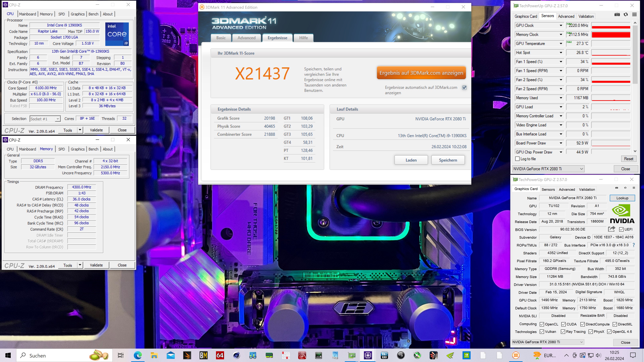The image size is (644, 362).
Task: Open the Windows Start menu
Action: point(8,355)
